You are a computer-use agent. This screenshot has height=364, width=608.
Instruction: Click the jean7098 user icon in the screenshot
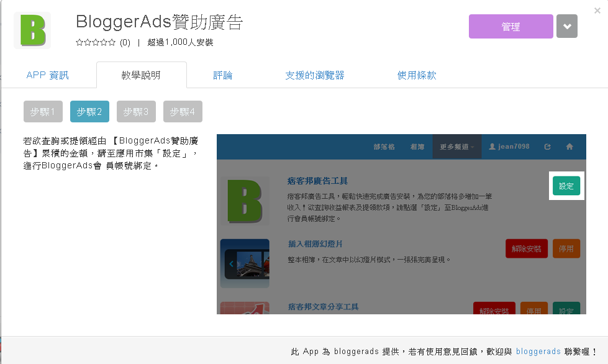pyautogui.click(x=492, y=147)
